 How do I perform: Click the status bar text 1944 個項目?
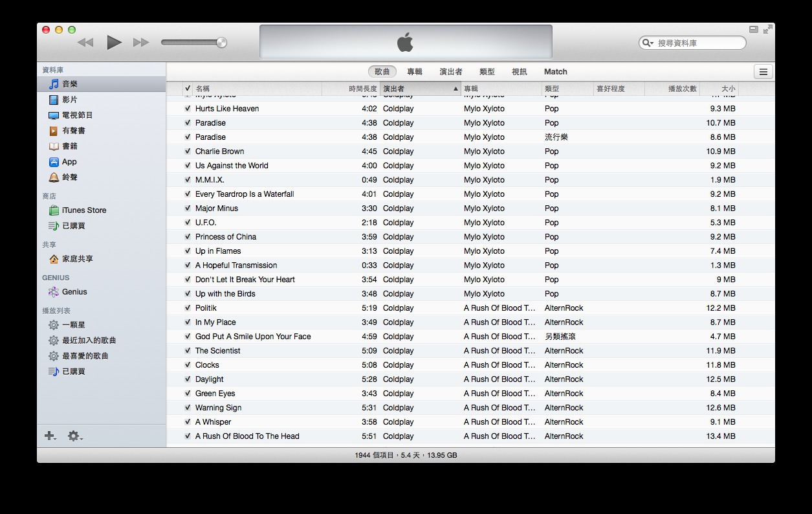pyautogui.click(x=374, y=455)
